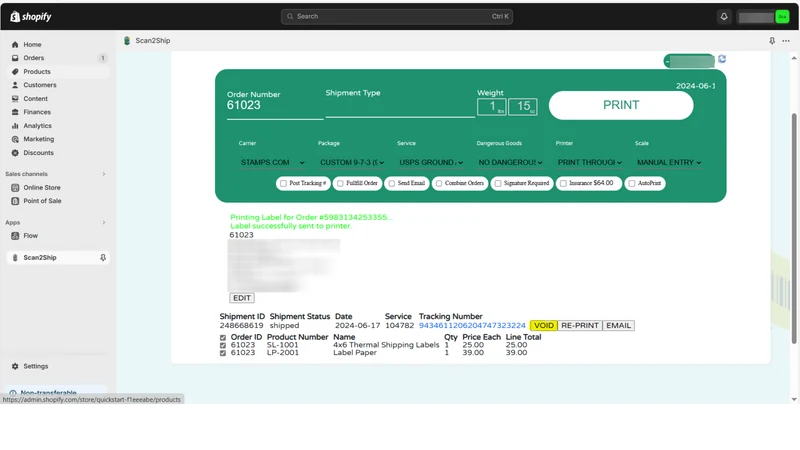Open notifications bell
Viewport: 800px width, 450px height.
pos(723,17)
